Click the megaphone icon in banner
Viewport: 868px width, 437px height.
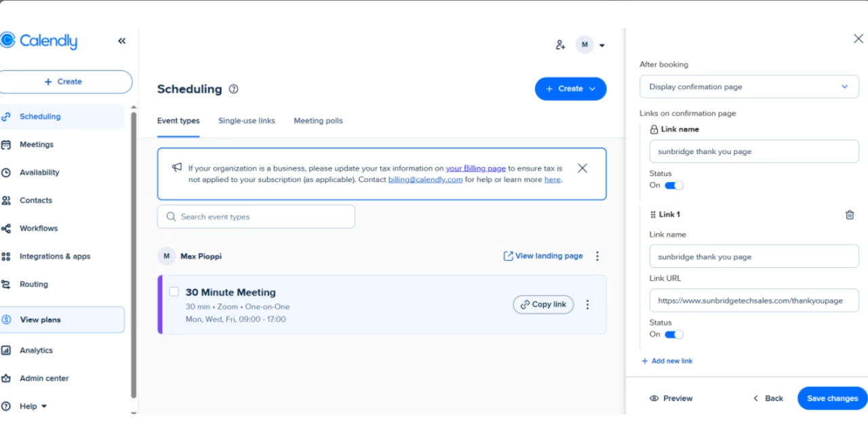[x=176, y=167]
